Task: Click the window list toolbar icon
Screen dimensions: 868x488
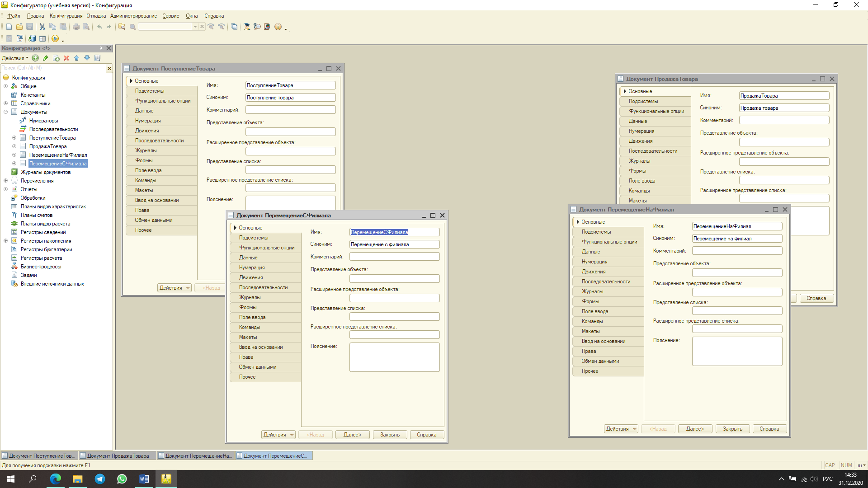Action: [x=234, y=27]
